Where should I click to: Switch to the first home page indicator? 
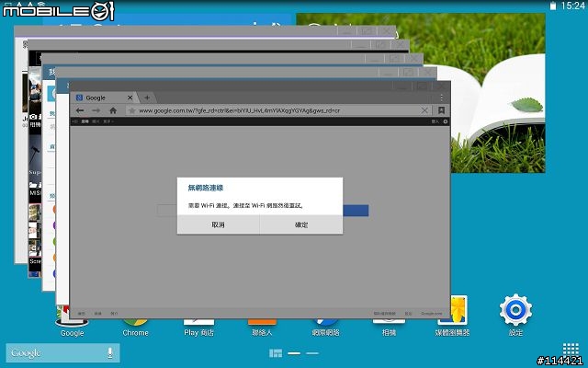pyautogui.click(x=276, y=353)
